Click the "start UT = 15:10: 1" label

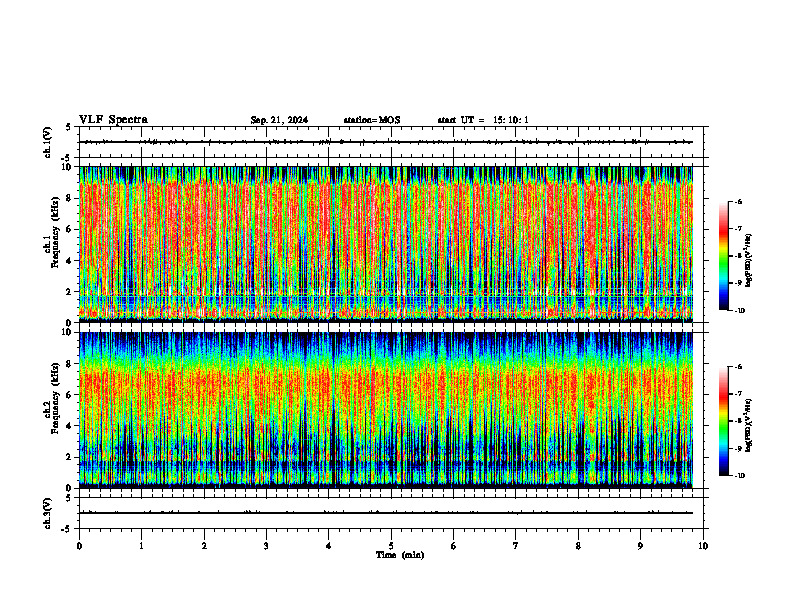tap(483, 120)
